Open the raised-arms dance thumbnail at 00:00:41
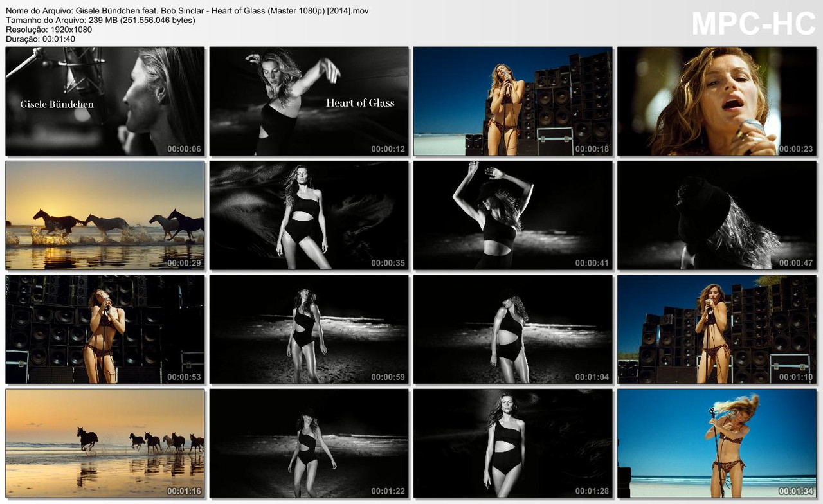The height and width of the screenshot is (504, 823). pyautogui.click(x=513, y=215)
